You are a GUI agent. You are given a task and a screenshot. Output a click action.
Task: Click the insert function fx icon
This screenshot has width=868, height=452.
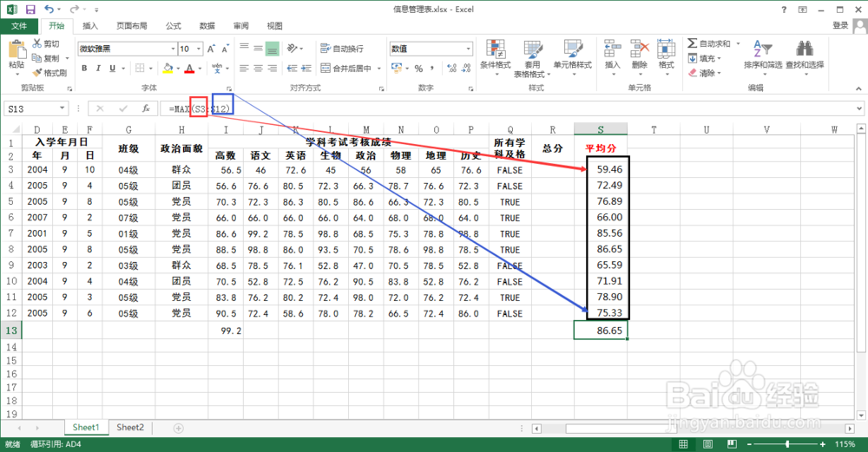(146, 108)
